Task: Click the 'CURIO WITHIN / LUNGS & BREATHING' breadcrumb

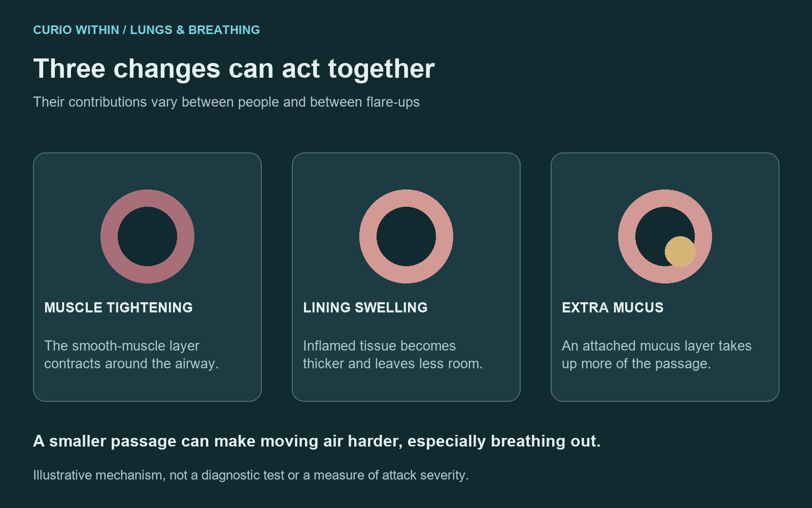Action: pos(147,30)
